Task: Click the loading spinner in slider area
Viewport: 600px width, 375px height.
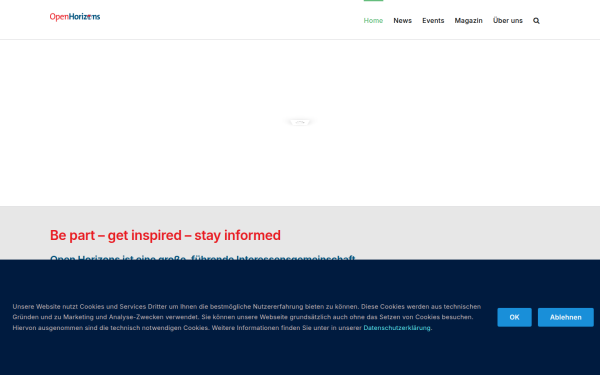Action: (300, 122)
